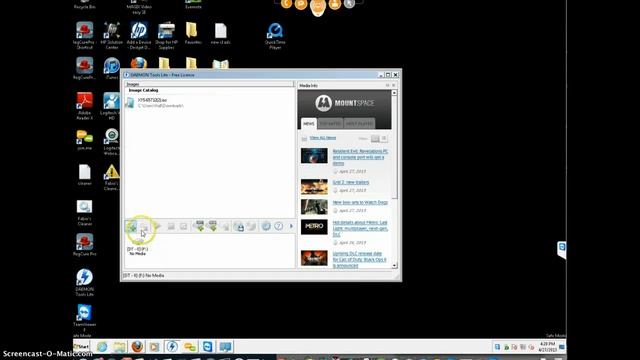
Task: Open the Logitech Vid HD shortcut
Action: (111, 106)
